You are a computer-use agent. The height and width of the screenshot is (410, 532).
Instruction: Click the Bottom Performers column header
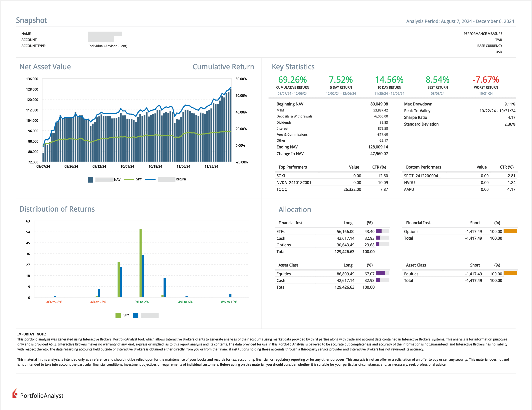pyautogui.click(x=423, y=167)
